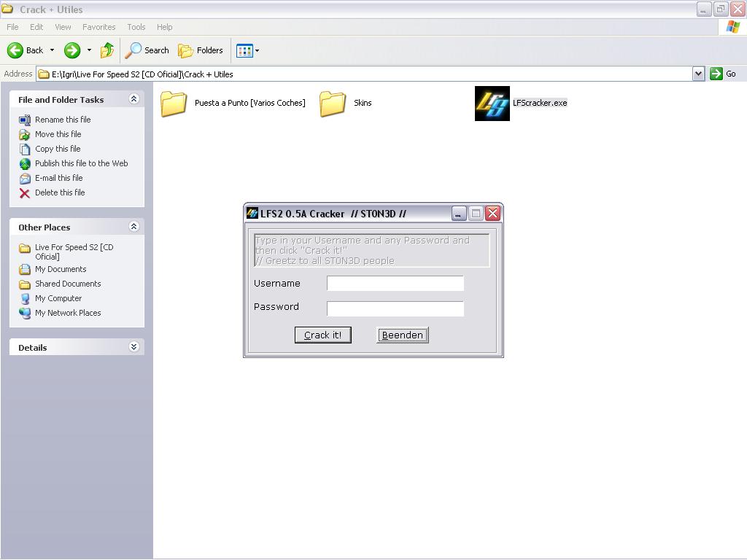Screen dimensions: 747x560
Task: Click the Go button
Action: click(x=723, y=74)
